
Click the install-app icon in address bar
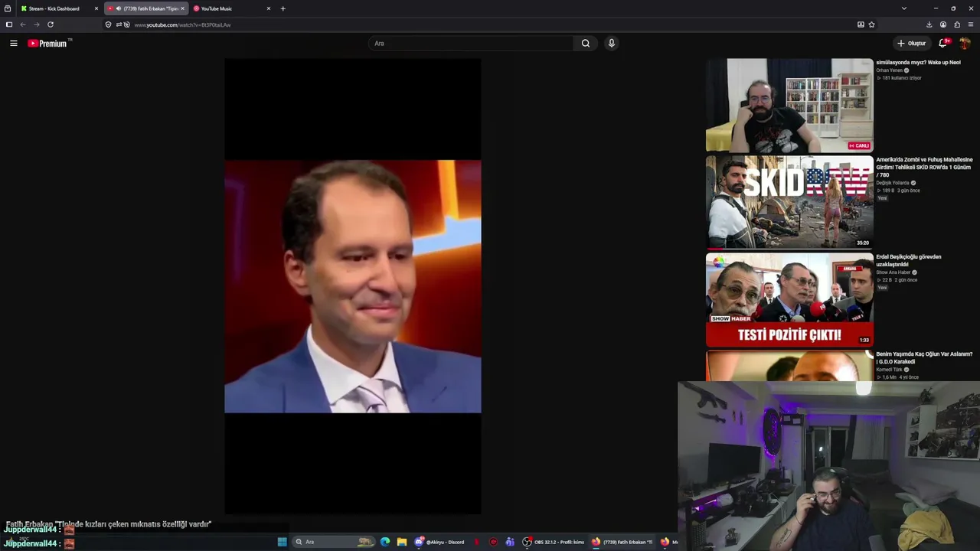861,24
